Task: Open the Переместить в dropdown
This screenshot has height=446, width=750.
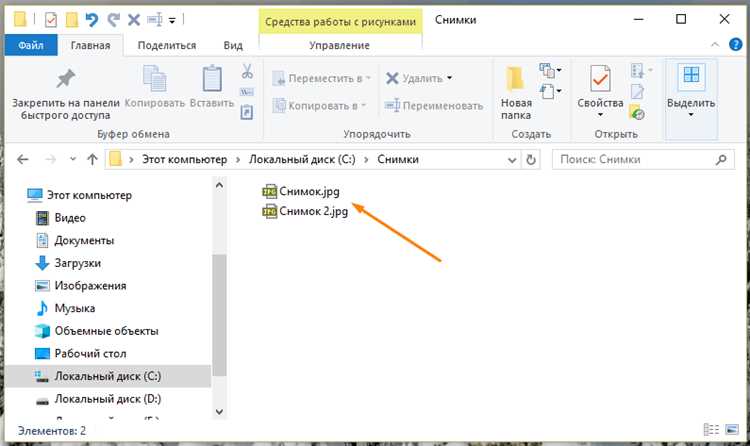Action: (321, 78)
